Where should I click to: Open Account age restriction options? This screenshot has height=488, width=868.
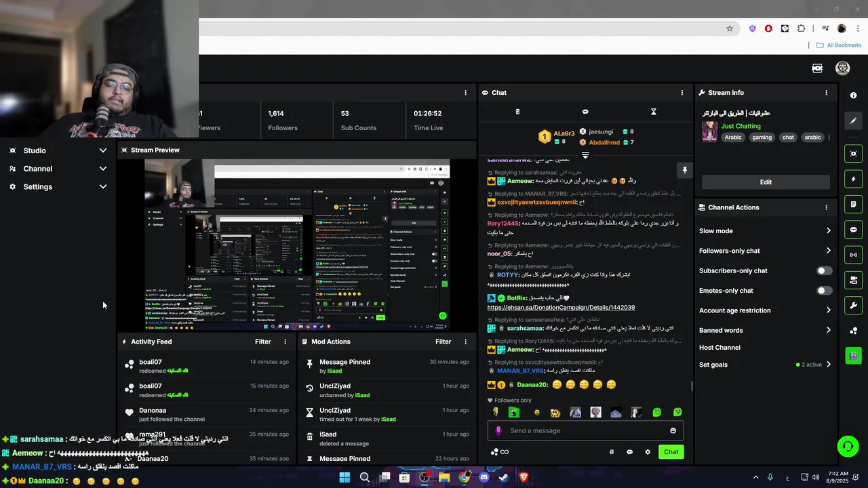point(766,310)
